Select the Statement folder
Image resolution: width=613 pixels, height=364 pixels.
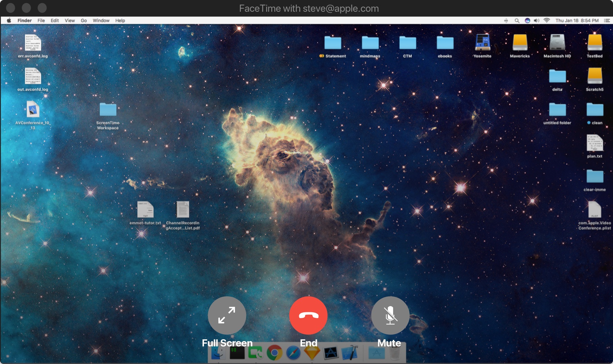coord(333,46)
